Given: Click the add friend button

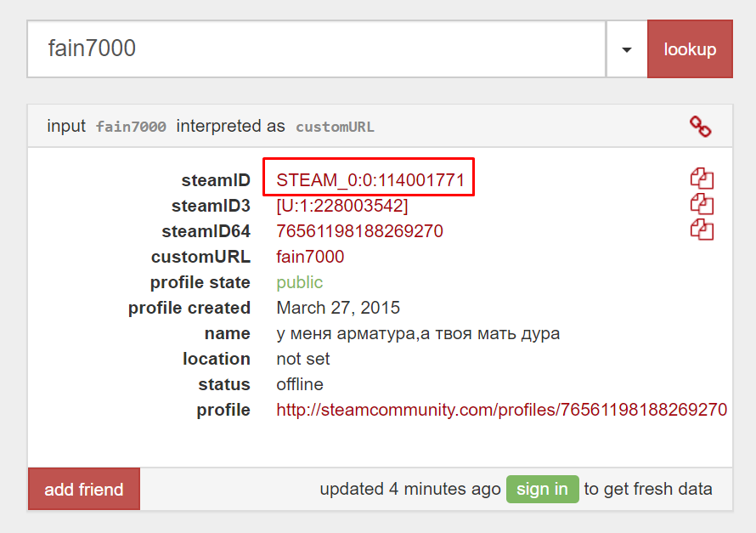Looking at the screenshot, I should click(x=84, y=489).
